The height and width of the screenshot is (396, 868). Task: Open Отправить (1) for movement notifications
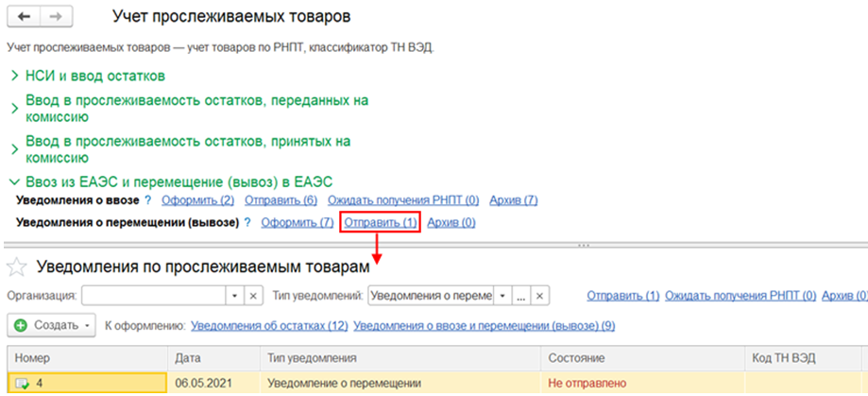[381, 223]
